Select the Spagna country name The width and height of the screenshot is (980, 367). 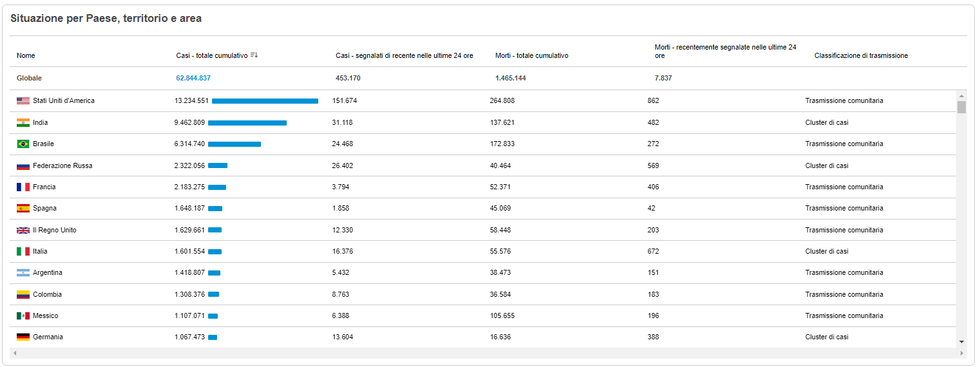44,209
